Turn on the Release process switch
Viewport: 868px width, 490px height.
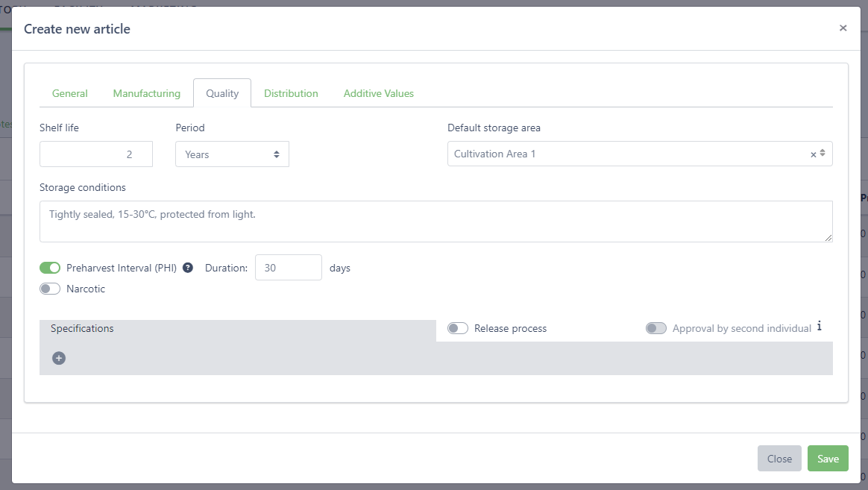point(458,328)
